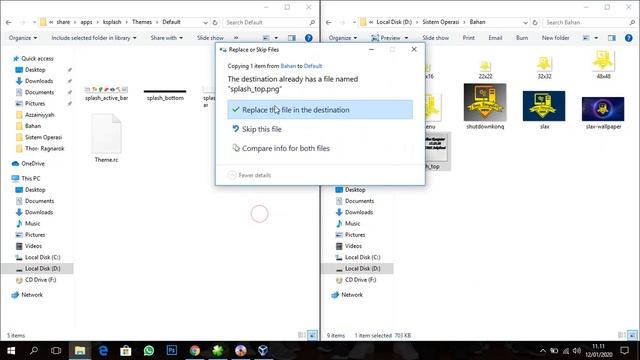Open Include selected folder in library dropdown
640x360 pixels.
pos(93,38)
